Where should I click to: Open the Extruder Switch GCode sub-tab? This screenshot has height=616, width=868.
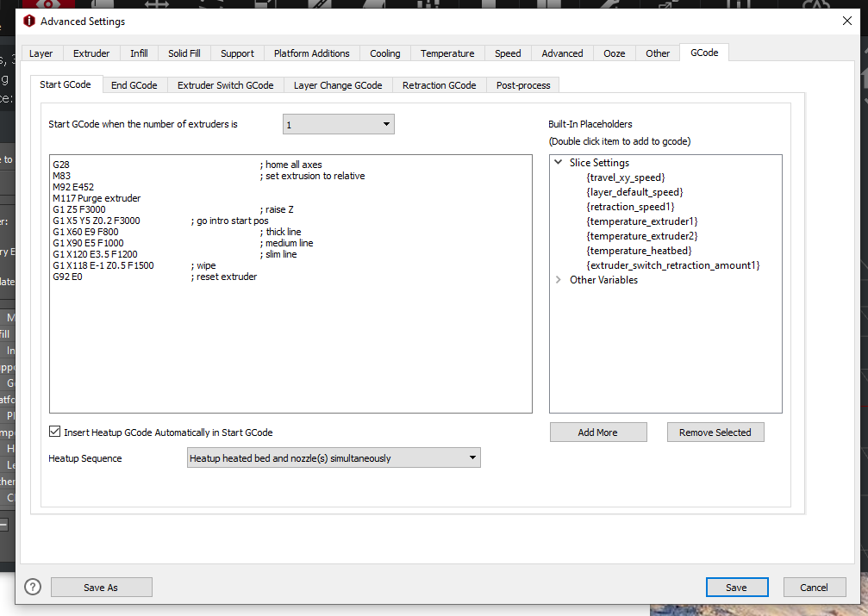[x=225, y=85]
